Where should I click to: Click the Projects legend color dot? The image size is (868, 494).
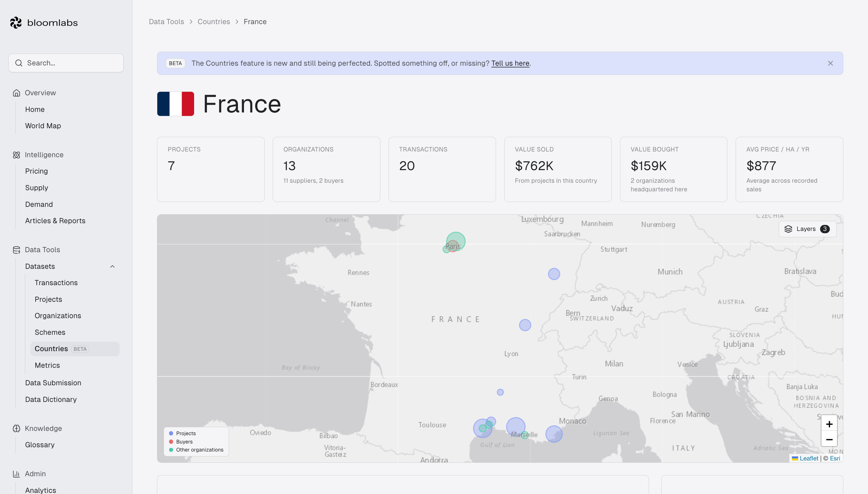tap(171, 433)
